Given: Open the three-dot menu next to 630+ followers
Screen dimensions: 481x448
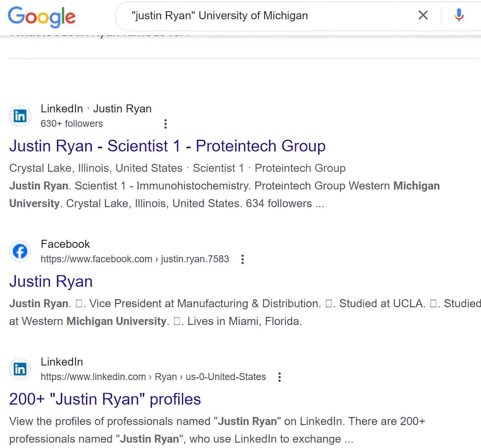Looking at the screenshot, I should coord(165,124).
